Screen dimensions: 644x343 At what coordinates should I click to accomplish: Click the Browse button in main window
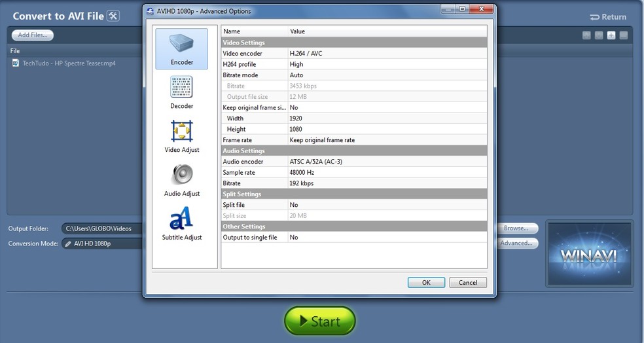[516, 228]
